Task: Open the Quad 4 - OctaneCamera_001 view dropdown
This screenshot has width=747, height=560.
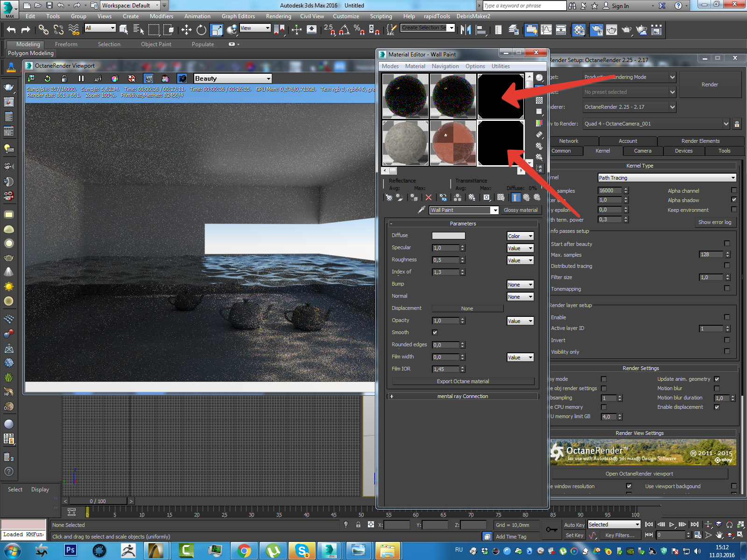Action: (x=656, y=124)
